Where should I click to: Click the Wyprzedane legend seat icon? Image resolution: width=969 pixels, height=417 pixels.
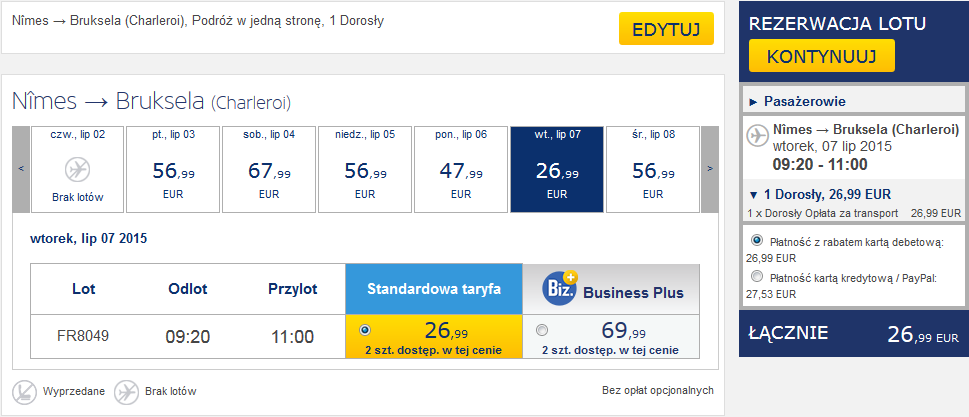pos(25,391)
